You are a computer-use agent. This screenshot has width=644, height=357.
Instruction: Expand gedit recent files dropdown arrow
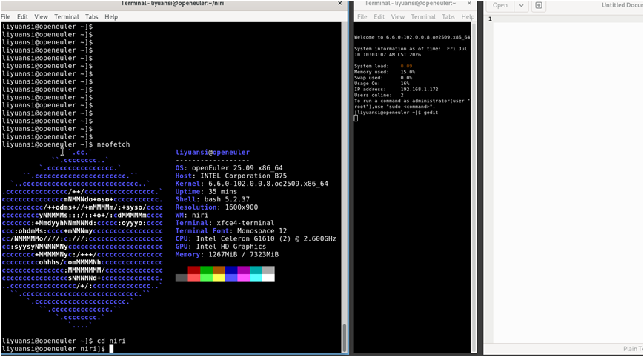pos(521,5)
